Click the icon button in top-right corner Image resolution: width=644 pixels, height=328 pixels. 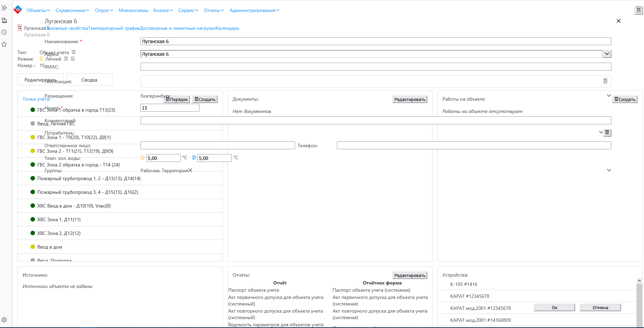(639, 10)
